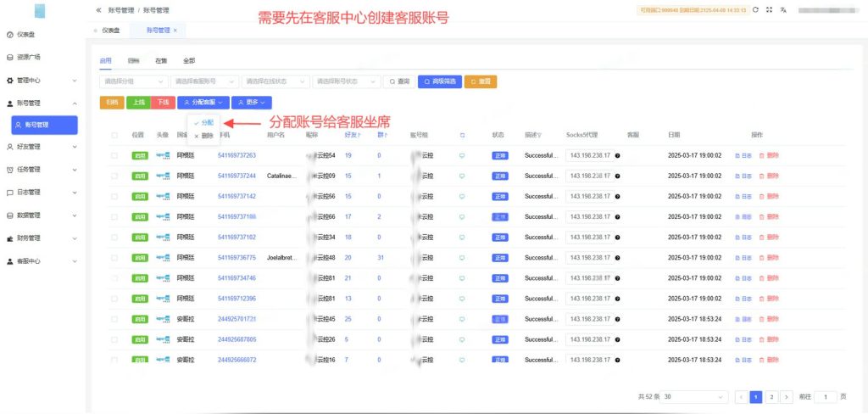Screen dimensions: 868x414
Task: Select the 账号管理 submenu item in the sidebar
Action: 44,126
